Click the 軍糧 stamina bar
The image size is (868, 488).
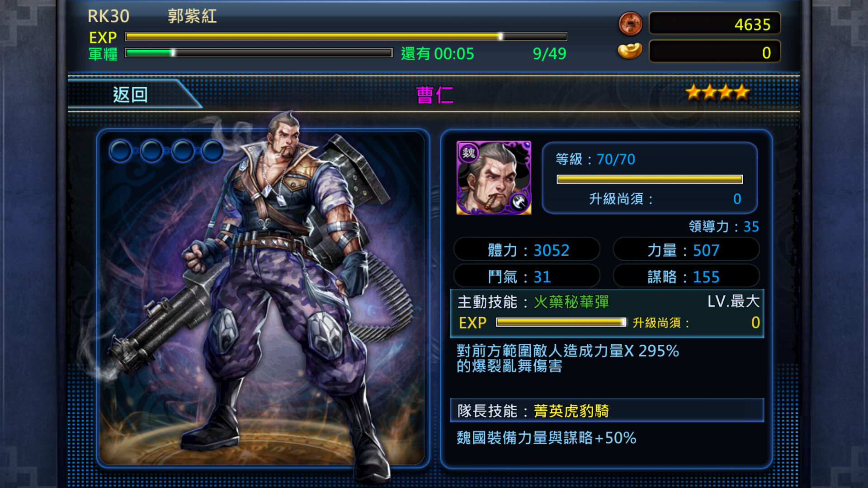point(259,53)
